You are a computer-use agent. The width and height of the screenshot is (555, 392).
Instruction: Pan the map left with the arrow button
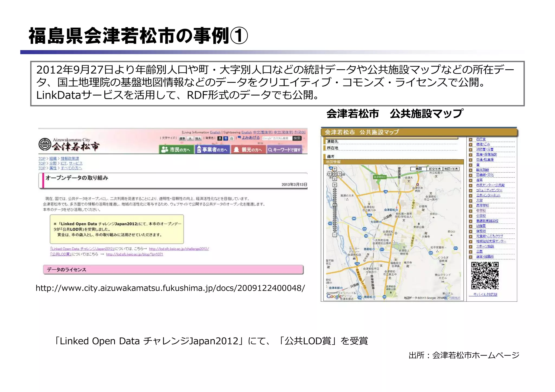(330, 174)
